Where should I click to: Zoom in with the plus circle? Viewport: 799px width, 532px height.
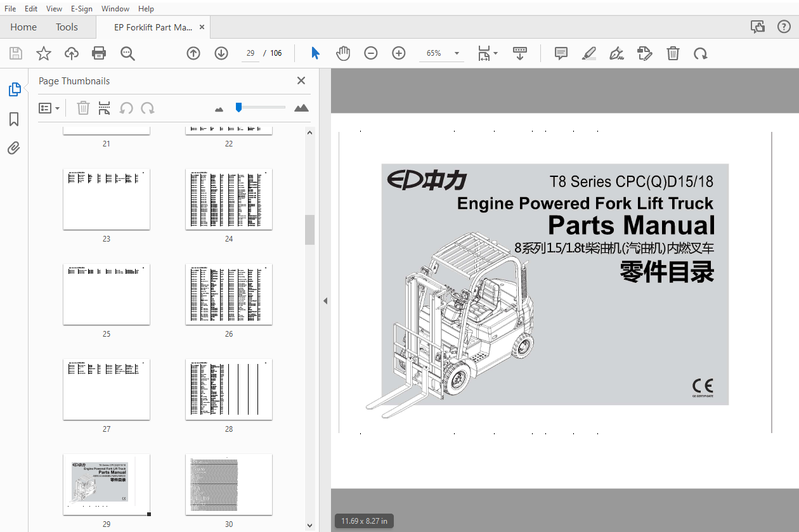[399, 53]
